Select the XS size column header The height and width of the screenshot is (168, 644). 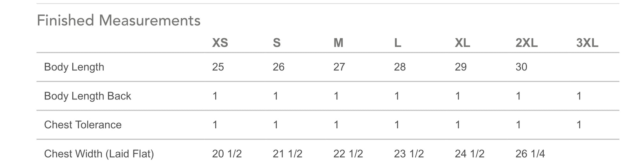coord(220,43)
